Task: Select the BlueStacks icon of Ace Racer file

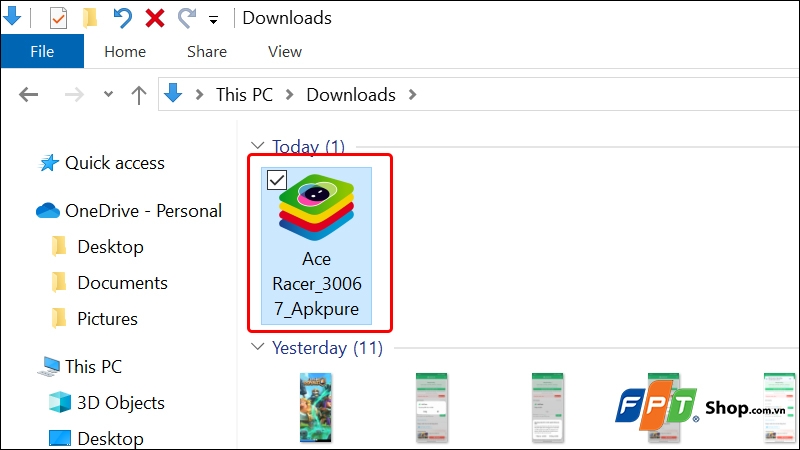Action: pyautogui.click(x=316, y=208)
